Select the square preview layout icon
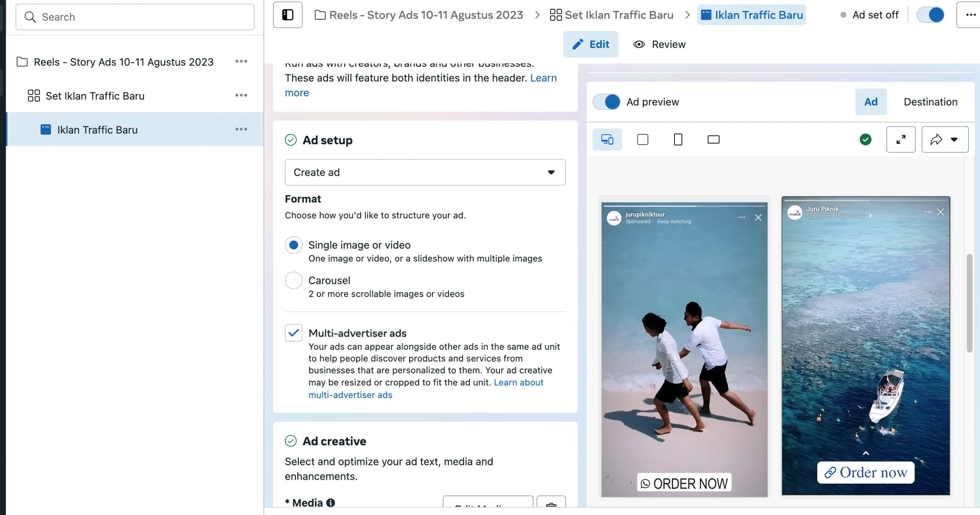Screen dimensions: 980x515 point(642,140)
